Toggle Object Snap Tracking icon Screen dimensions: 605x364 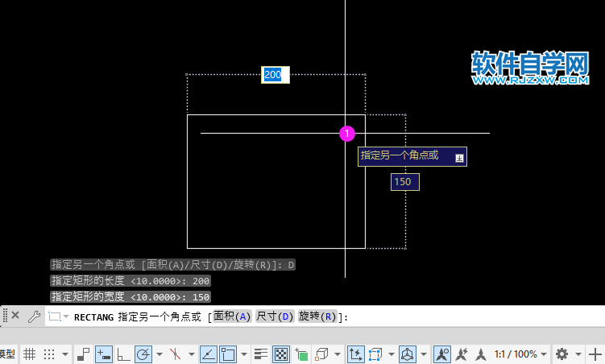point(209,354)
